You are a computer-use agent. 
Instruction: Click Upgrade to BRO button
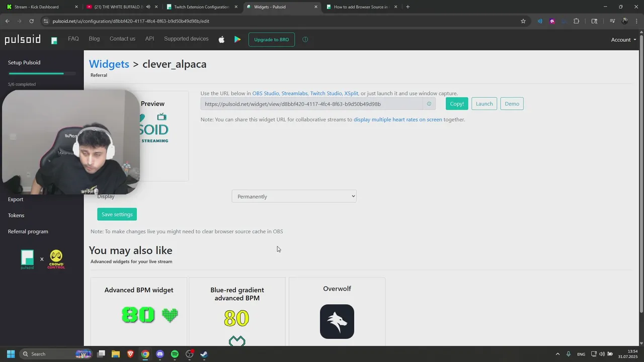pyautogui.click(x=271, y=40)
